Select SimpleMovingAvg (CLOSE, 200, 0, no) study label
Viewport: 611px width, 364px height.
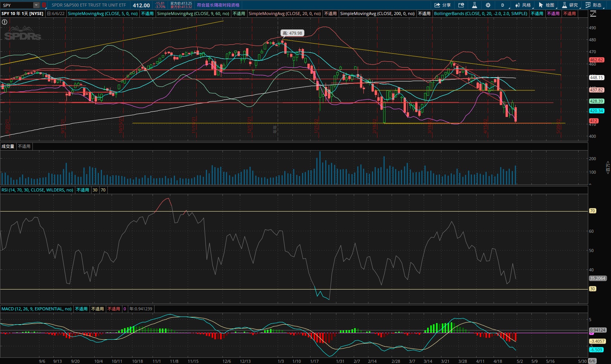(x=377, y=14)
